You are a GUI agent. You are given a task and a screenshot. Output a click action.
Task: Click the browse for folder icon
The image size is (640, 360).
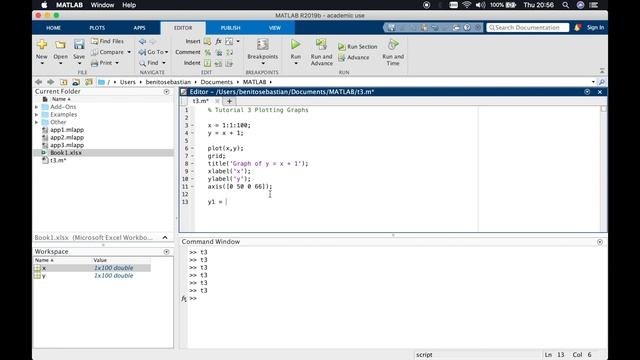[76, 82]
